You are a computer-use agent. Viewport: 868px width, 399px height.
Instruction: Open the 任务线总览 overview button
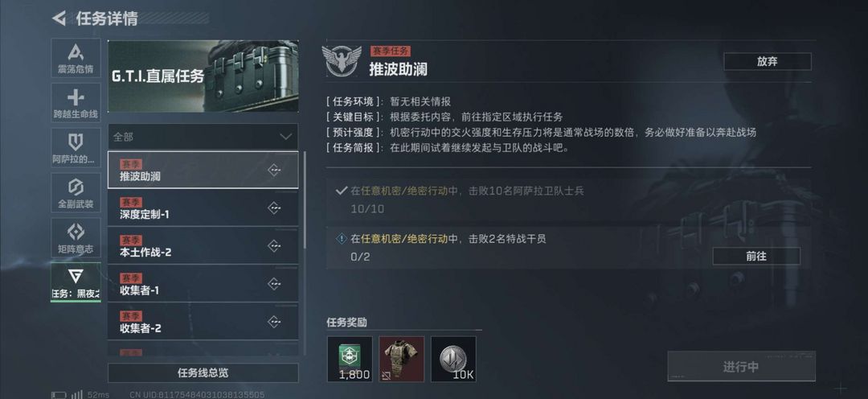tap(203, 372)
